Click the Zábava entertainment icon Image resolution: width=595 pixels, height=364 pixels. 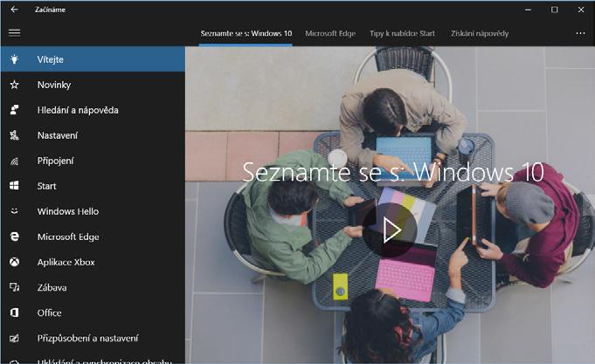click(15, 287)
